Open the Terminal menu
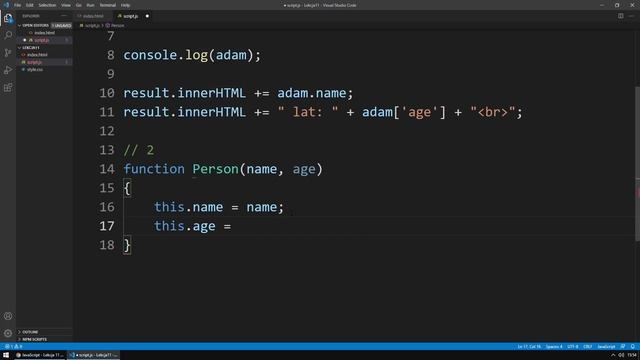This screenshot has height=360, width=640. click(108, 5)
